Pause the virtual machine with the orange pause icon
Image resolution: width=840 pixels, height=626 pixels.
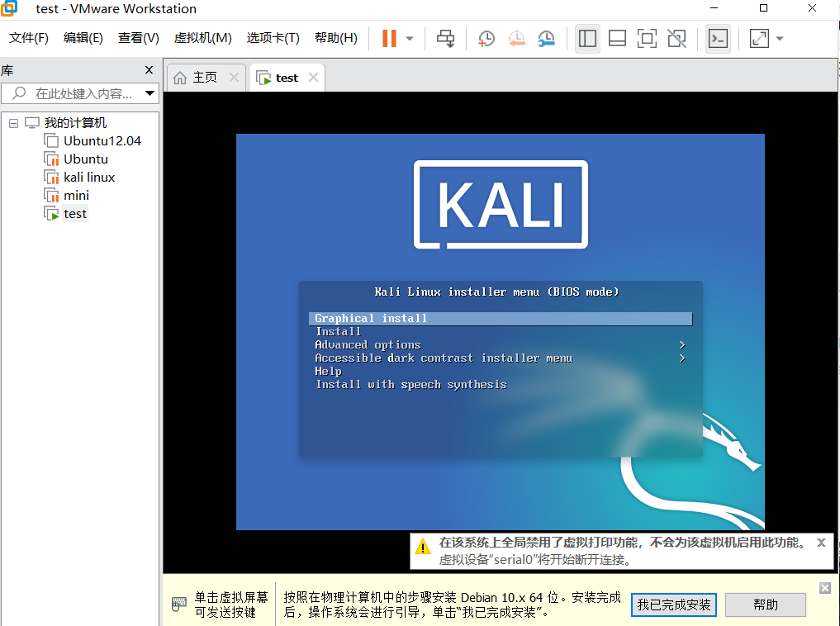tap(389, 39)
